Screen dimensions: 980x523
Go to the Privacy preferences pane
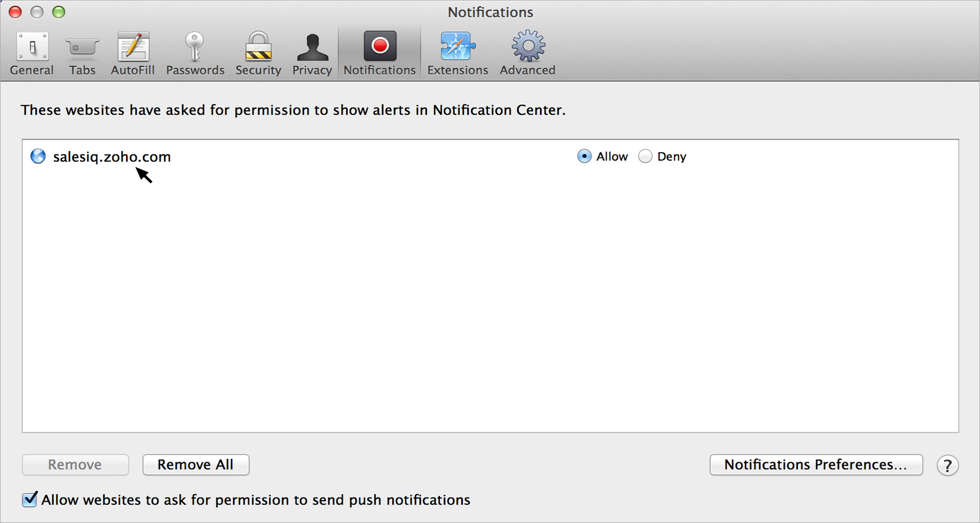[x=312, y=53]
